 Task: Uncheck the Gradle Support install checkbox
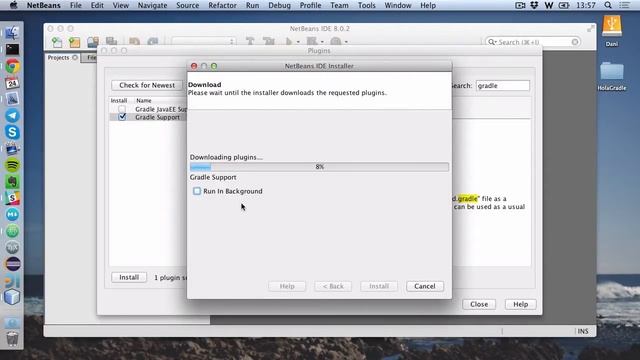[x=122, y=117]
